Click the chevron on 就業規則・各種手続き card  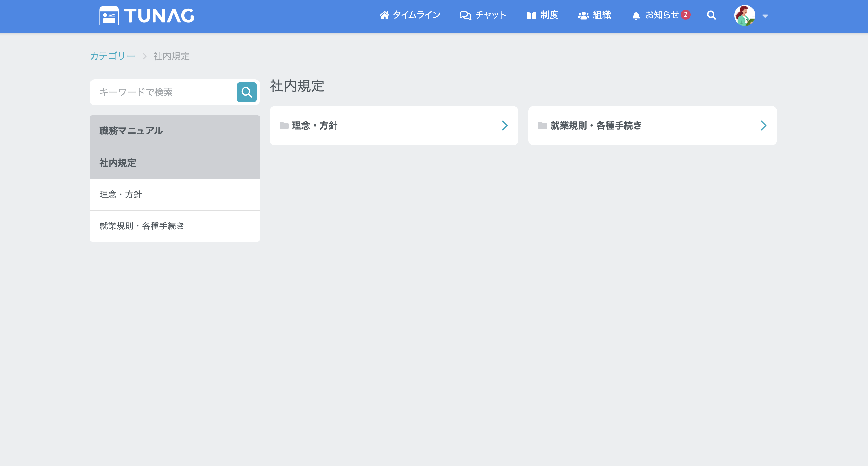[x=763, y=126]
